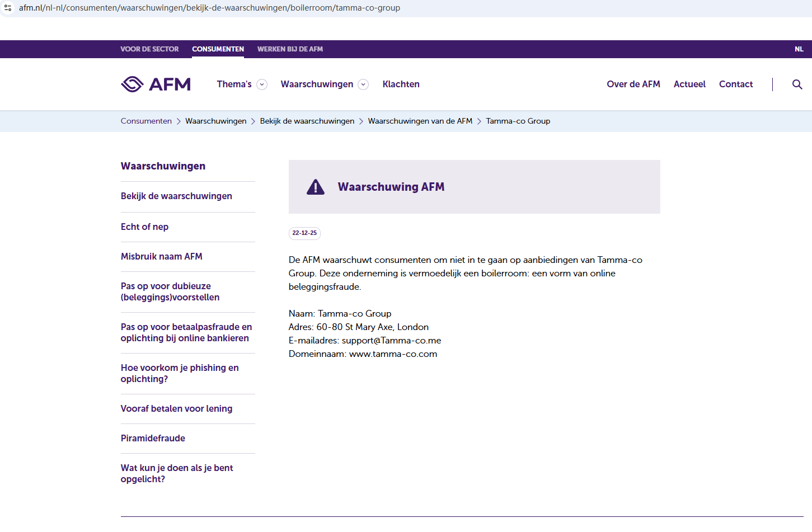Click the browser address bar URL
This screenshot has width=812, height=532.
point(209,8)
